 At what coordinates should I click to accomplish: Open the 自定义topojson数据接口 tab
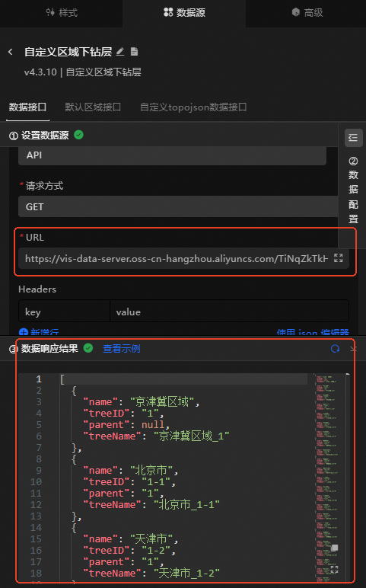193,107
